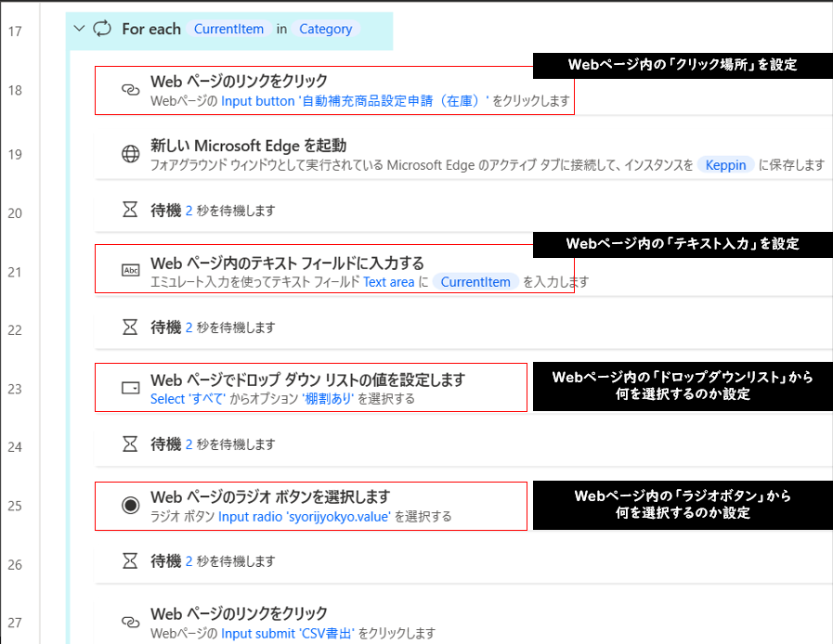Screen dimensions: 833x644
Task: Click the '2' wait value in step 26
Action: click(x=189, y=561)
